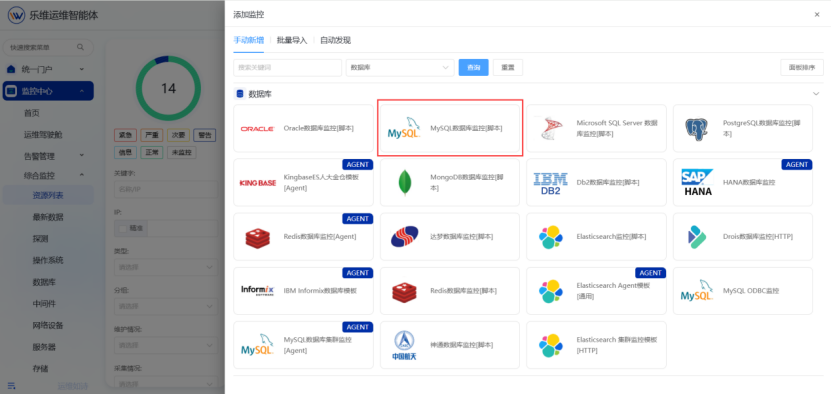Toggle the 精准 checkbox under IP
831x395 pixels.
tap(123, 229)
